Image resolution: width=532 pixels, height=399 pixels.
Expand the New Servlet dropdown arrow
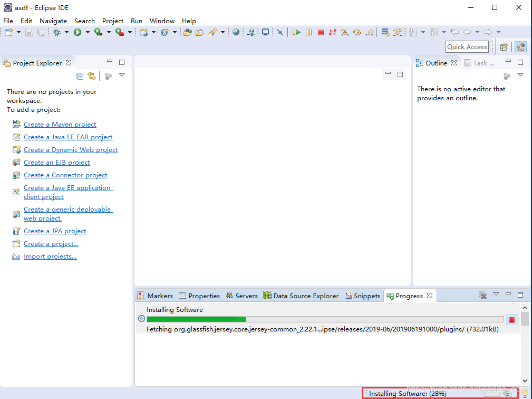tap(175, 32)
